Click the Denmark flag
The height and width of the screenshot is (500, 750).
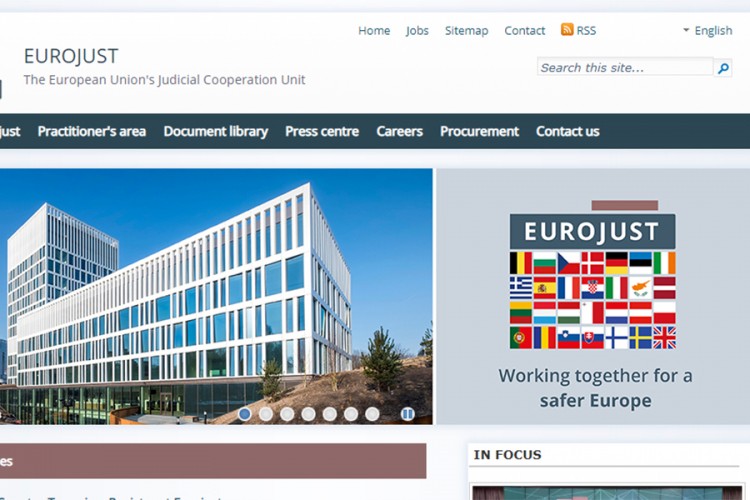[593, 263]
